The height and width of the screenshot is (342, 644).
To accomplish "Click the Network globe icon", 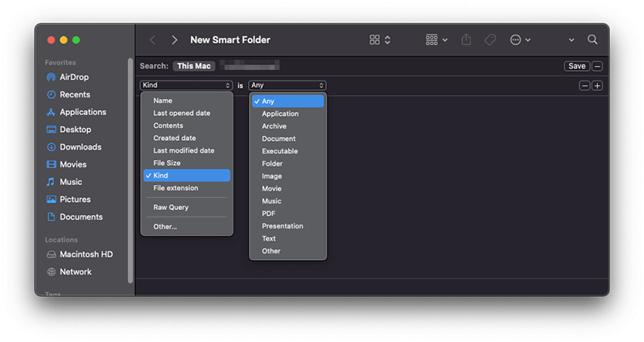I will [x=52, y=272].
